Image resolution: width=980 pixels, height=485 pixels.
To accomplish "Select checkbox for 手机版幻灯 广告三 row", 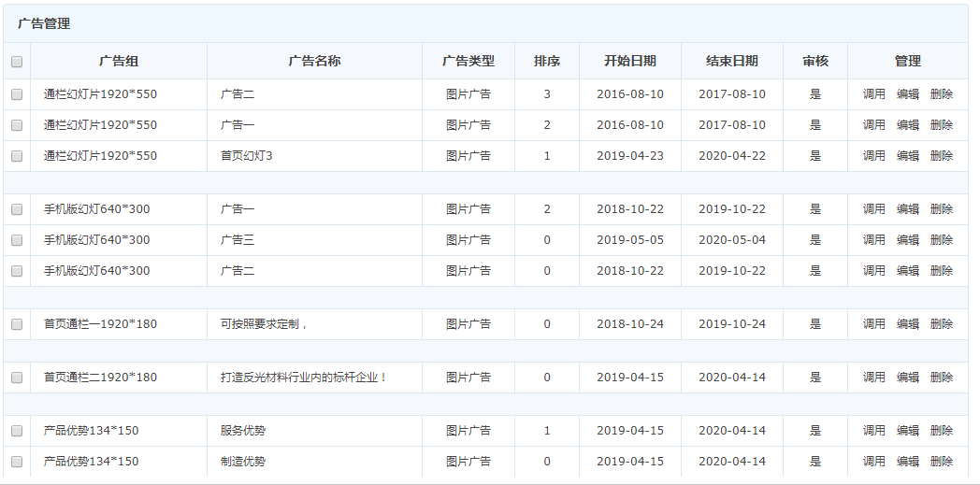I will (x=17, y=240).
